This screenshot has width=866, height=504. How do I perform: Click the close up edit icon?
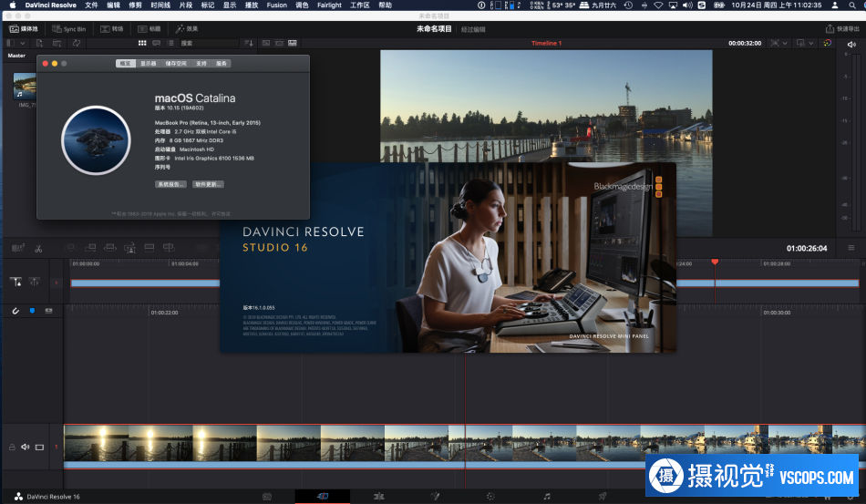129,248
